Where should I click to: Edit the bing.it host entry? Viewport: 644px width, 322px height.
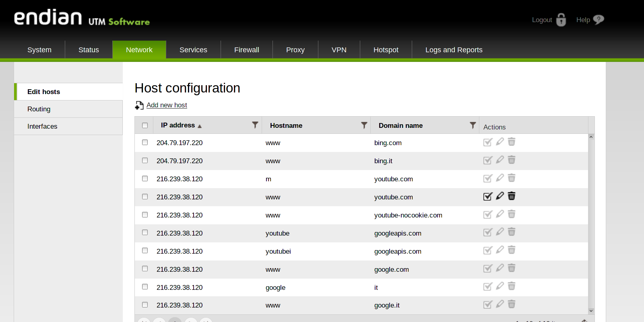(500, 160)
